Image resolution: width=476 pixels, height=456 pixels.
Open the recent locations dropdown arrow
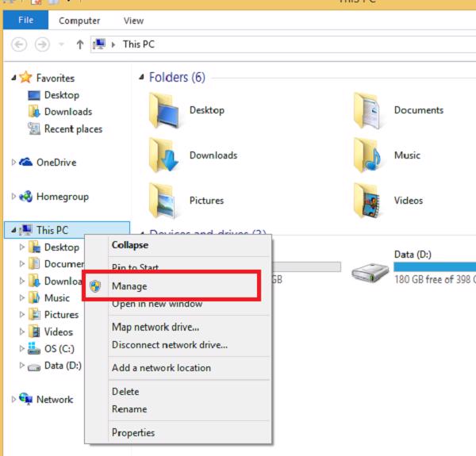tap(61, 44)
